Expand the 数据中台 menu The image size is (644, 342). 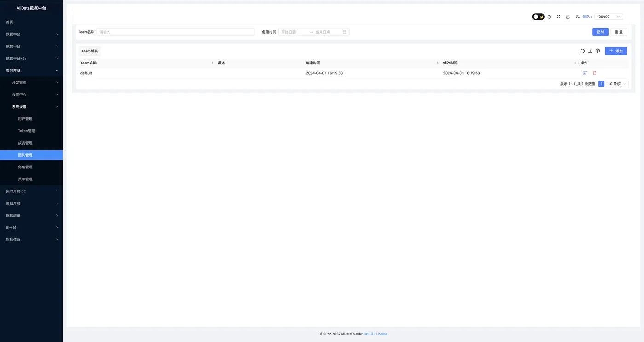click(x=31, y=34)
